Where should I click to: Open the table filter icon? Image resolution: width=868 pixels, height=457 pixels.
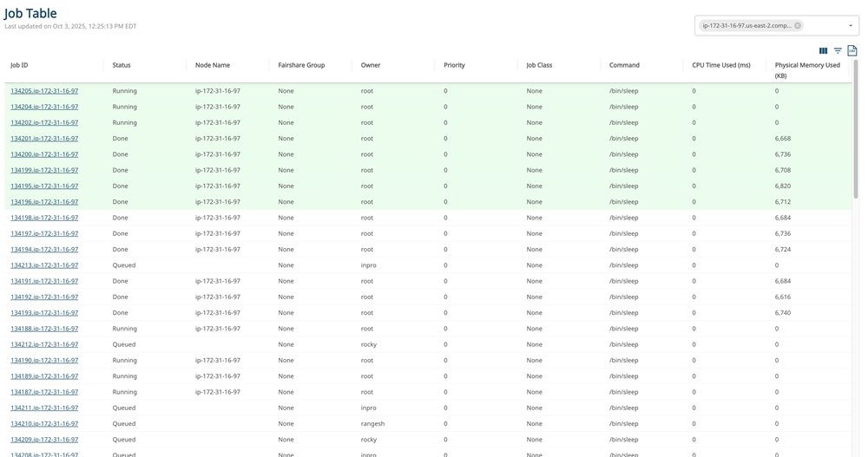(x=838, y=51)
